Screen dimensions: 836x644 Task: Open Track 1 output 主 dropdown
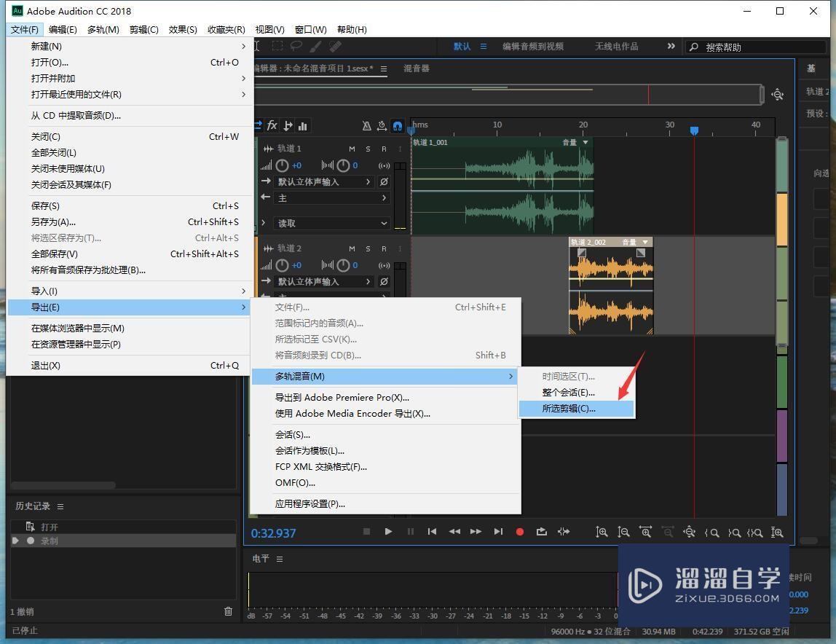[331, 198]
